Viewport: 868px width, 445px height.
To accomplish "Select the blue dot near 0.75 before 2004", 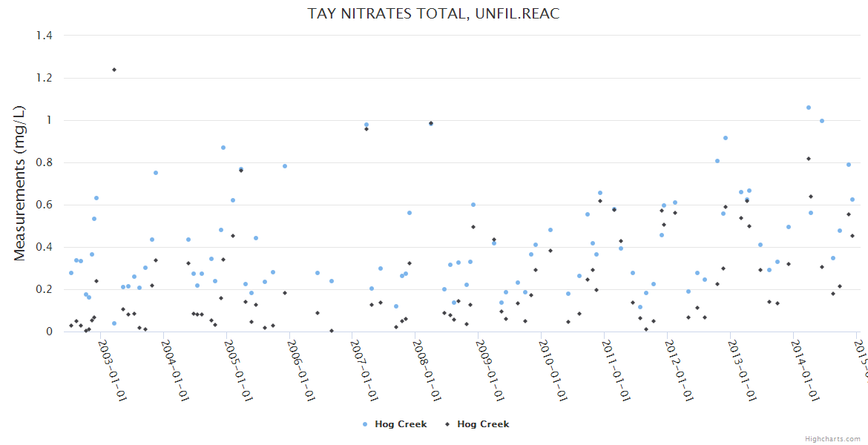I will point(156,173).
